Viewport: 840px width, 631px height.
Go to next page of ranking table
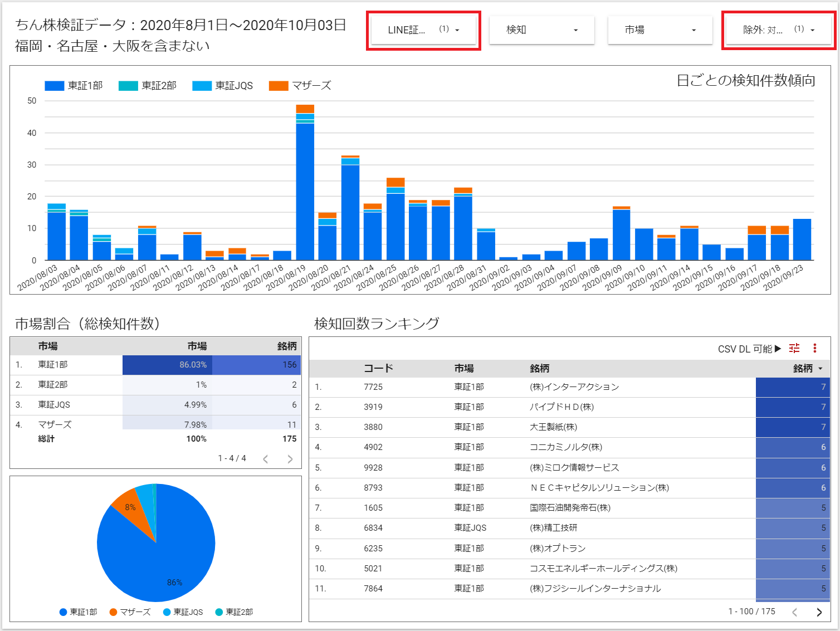click(819, 612)
